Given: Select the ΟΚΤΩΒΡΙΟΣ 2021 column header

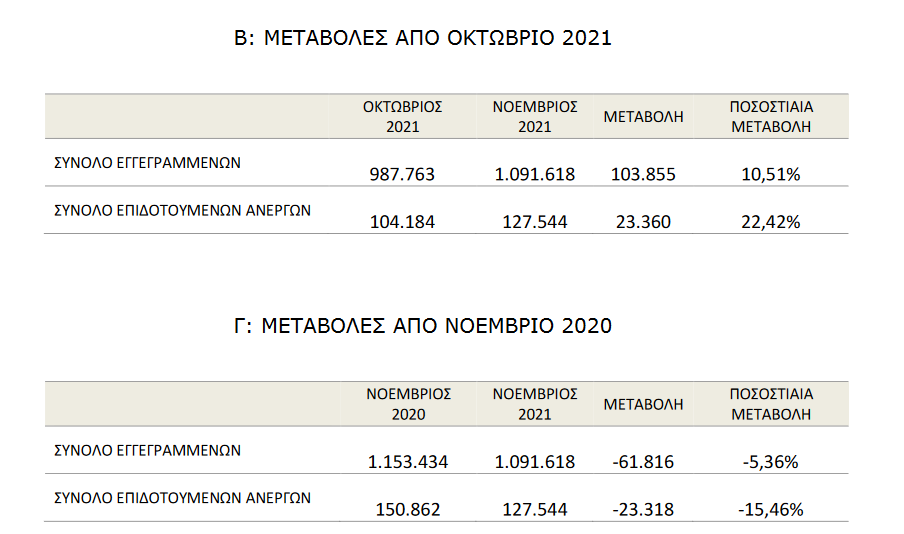Looking at the screenshot, I should pyautogui.click(x=402, y=116).
